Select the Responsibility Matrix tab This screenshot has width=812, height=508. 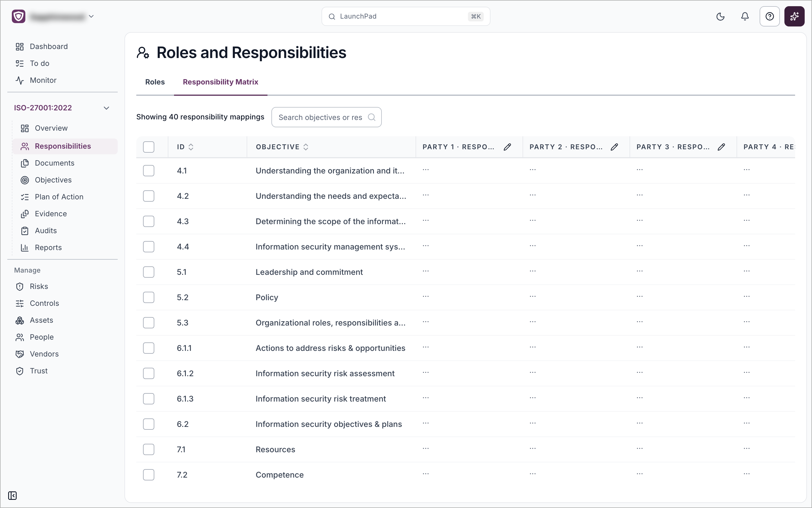[x=220, y=82]
